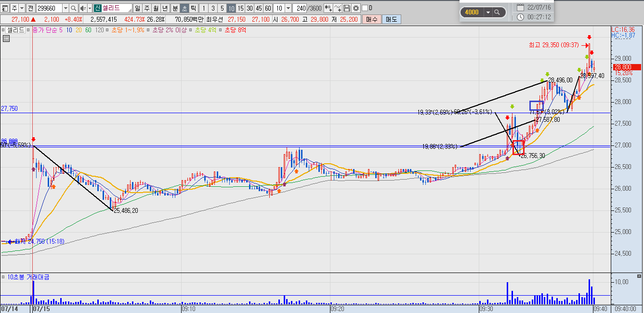The width and height of the screenshot is (644, 313).
Task: Select interval 15 button
Action: click(x=240, y=8)
